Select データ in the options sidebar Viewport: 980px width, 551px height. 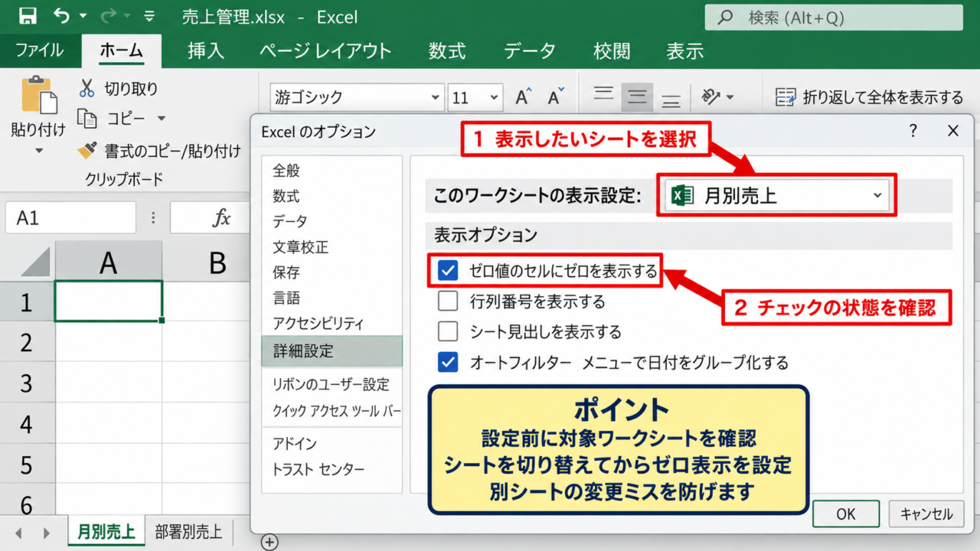click(x=290, y=221)
